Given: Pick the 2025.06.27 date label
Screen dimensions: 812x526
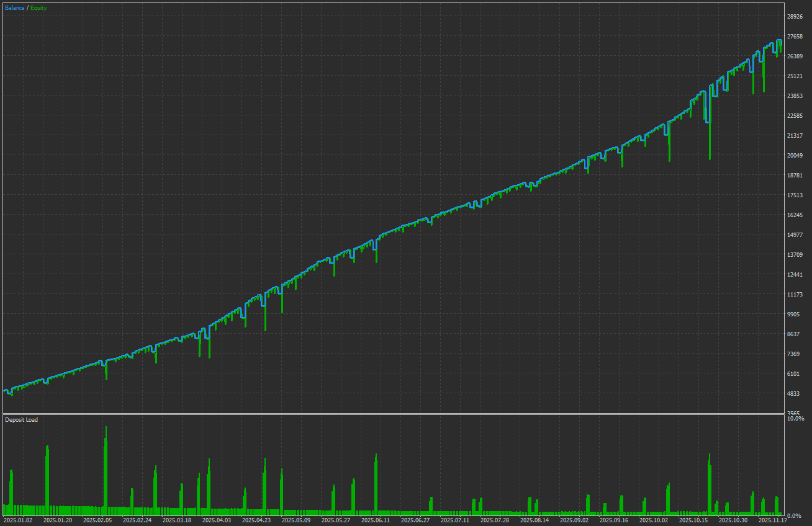Looking at the screenshot, I should [415, 521].
